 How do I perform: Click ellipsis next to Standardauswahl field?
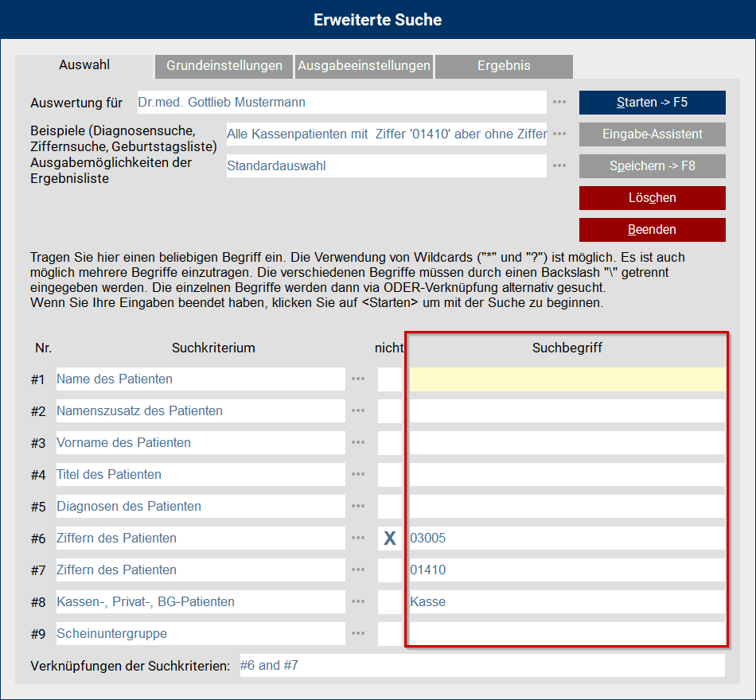click(x=559, y=166)
